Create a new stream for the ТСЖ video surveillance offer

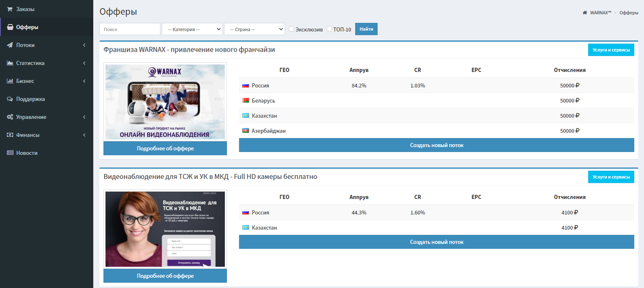(x=436, y=242)
